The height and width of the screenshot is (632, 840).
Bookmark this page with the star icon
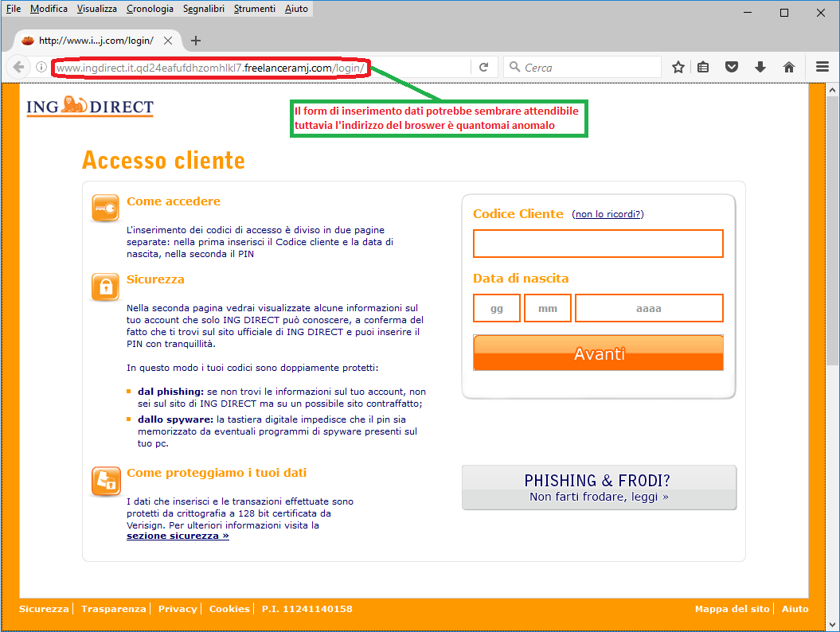pyautogui.click(x=678, y=67)
